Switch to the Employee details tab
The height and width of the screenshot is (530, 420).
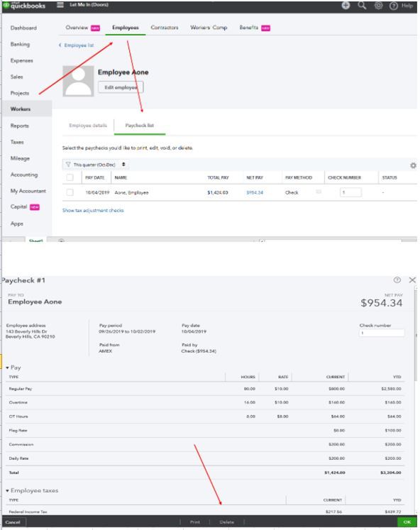[x=88, y=126]
